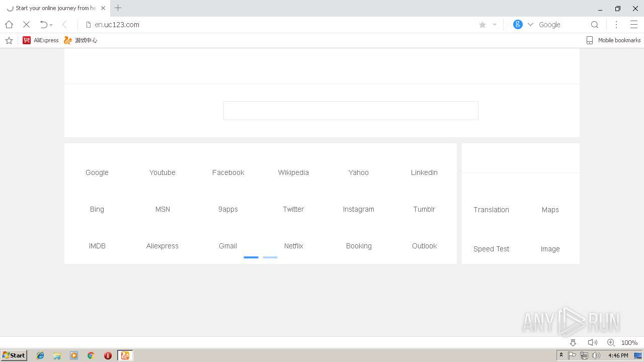Open the Wikipedia link
The image size is (644, 362).
pyautogui.click(x=293, y=172)
